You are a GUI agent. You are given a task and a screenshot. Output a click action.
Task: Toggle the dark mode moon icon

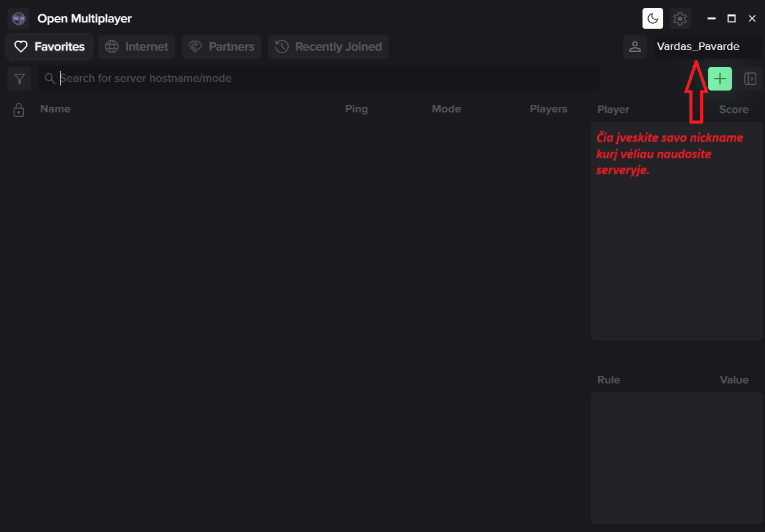[x=652, y=19]
